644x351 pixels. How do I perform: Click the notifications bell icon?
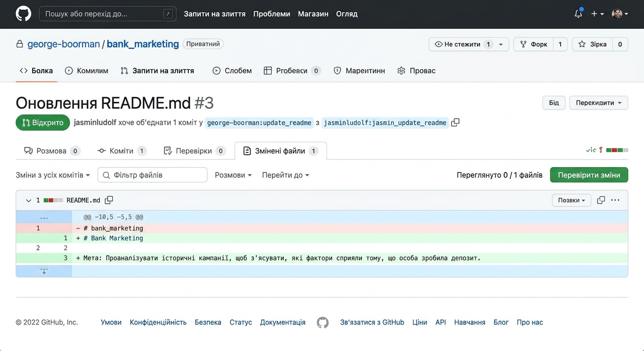click(578, 14)
